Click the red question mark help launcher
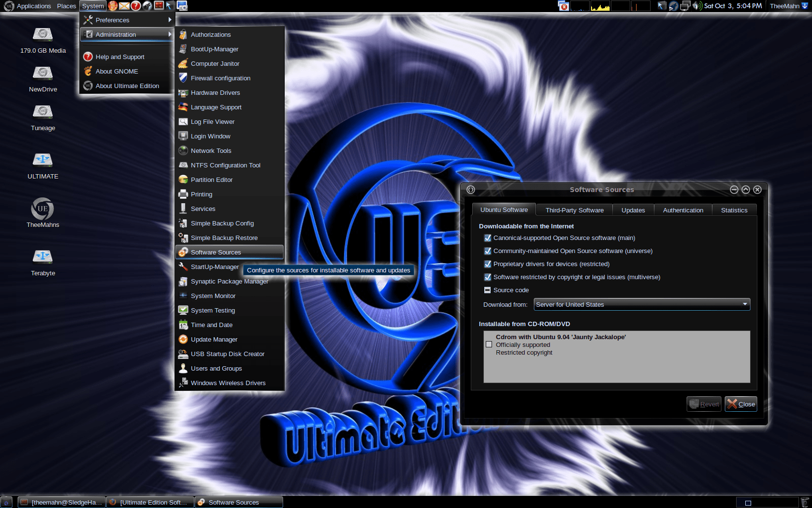This screenshot has width=812, height=508. point(136,6)
